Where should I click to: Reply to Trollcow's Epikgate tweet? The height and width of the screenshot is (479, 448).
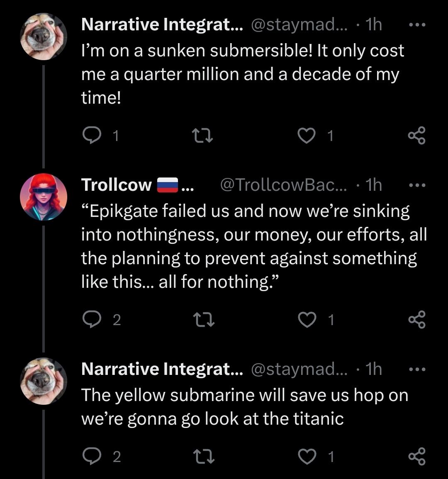[90, 320]
